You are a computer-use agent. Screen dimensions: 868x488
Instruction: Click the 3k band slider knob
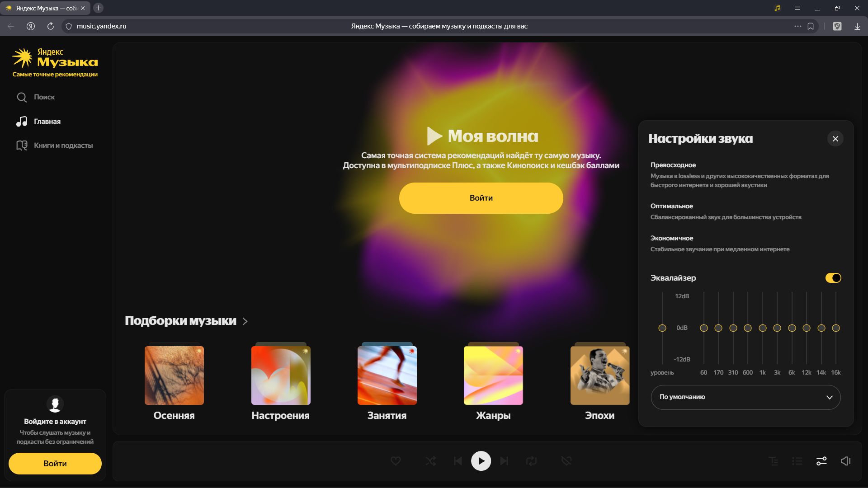pos(777,328)
